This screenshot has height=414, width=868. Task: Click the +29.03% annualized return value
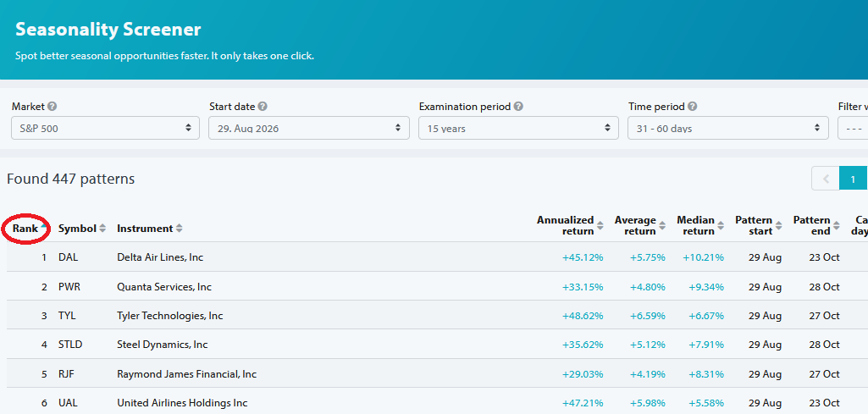coord(583,374)
